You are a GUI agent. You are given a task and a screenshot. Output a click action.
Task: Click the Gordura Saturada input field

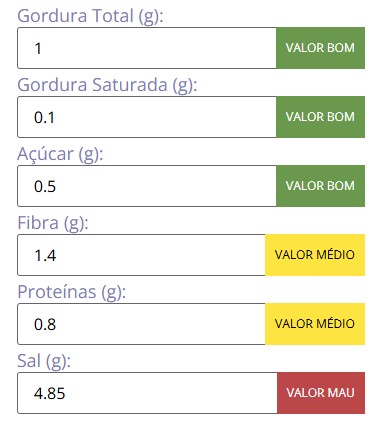click(147, 117)
